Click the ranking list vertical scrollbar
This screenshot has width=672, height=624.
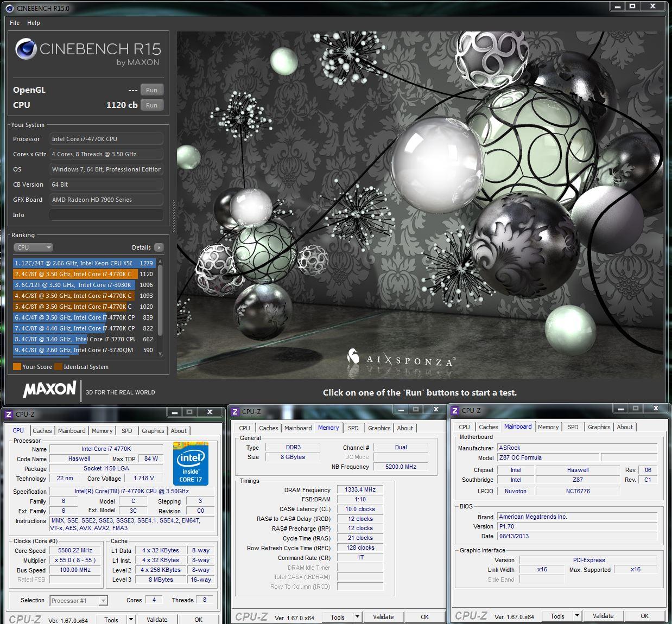(160, 307)
